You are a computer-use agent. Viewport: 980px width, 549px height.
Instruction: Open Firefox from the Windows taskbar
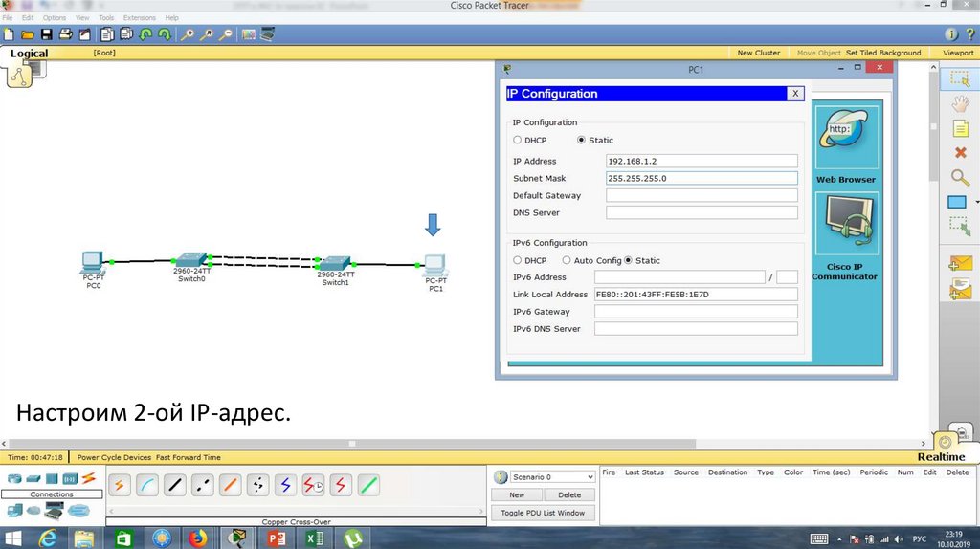pyautogui.click(x=198, y=538)
